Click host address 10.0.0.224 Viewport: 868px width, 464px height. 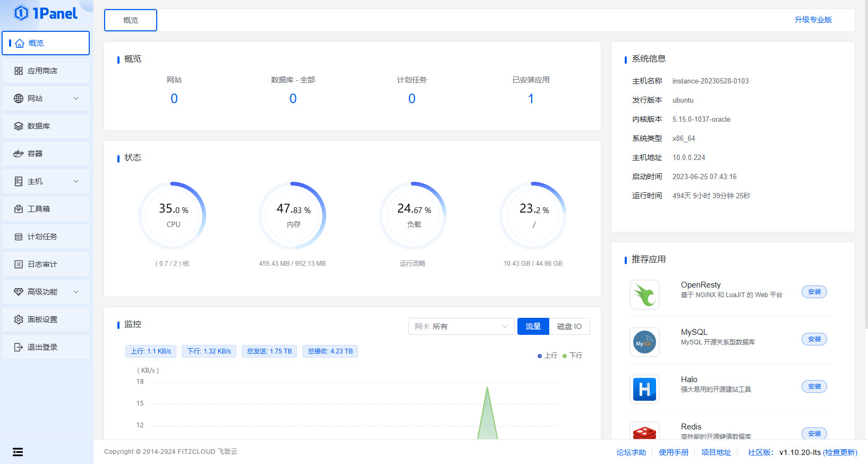[x=689, y=157]
